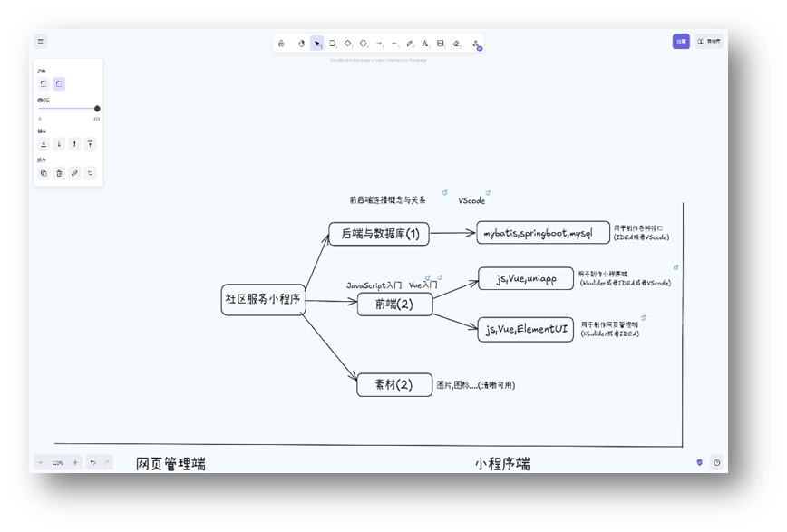Choose the sharp edges option
787x532 pixels.
(43, 84)
